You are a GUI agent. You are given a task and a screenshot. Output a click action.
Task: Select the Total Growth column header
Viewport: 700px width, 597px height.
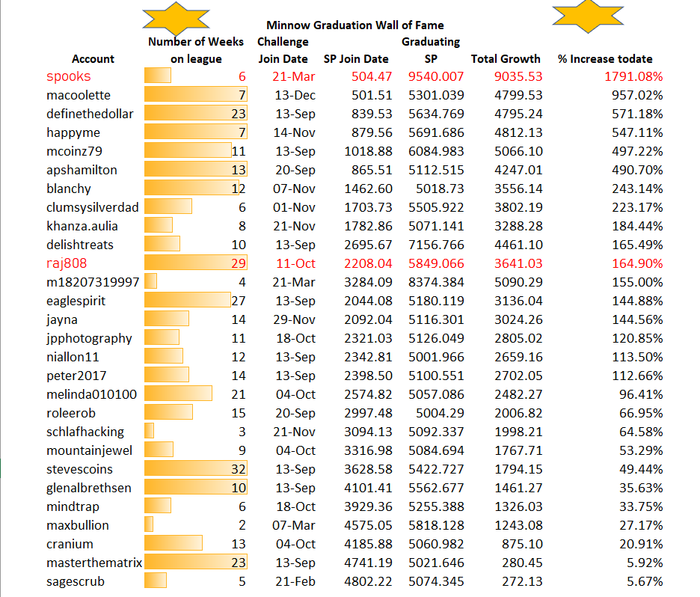[506, 59]
